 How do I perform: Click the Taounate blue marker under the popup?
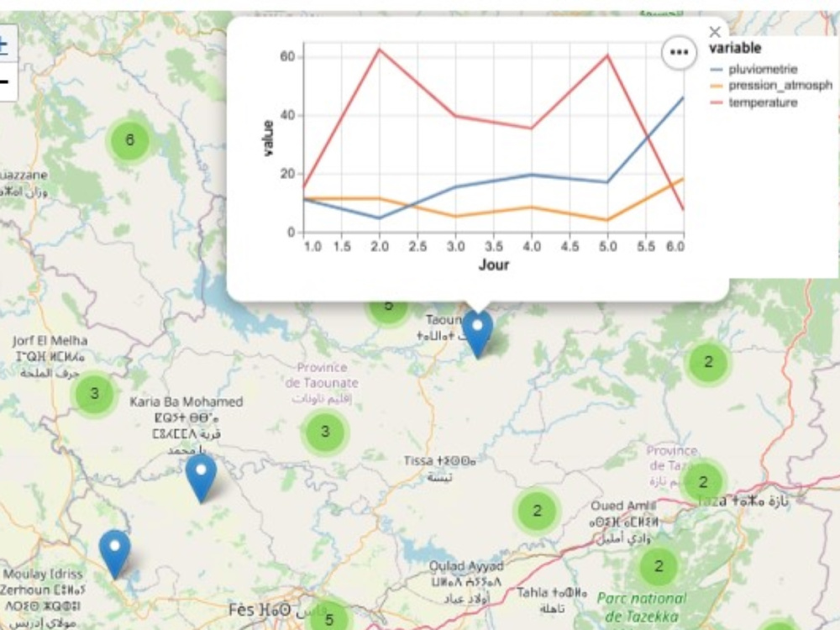click(477, 334)
